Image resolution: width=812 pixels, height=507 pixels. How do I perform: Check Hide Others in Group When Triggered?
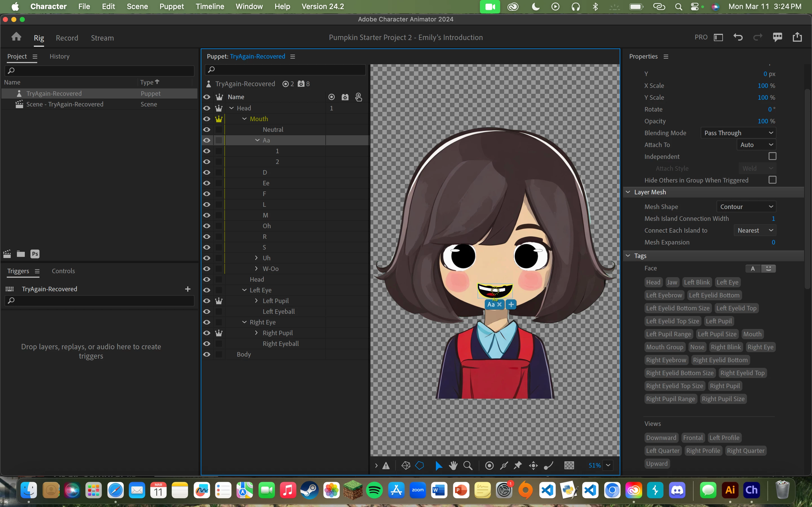tap(772, 180)
